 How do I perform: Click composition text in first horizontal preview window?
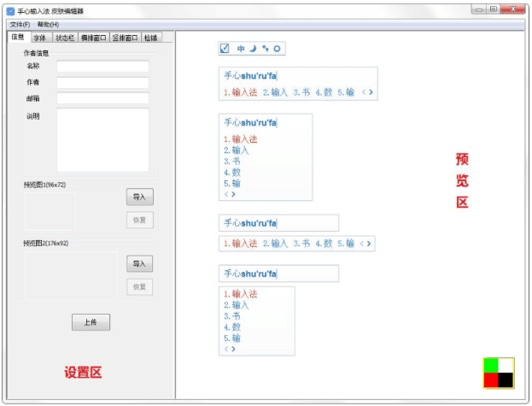coord(250,76)
